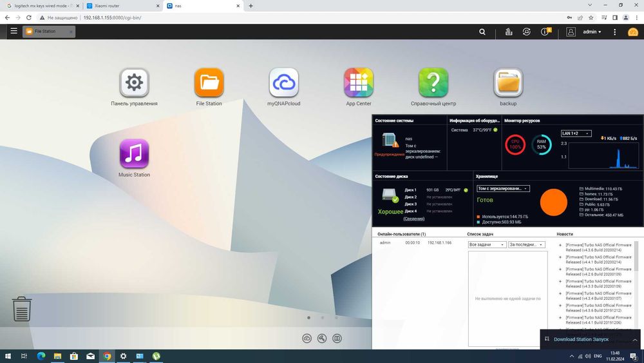Click the utility tools shortcut at desktop bottom
Image resolution: width=644 pixels, height=363 pixels.
click(322, 338)
